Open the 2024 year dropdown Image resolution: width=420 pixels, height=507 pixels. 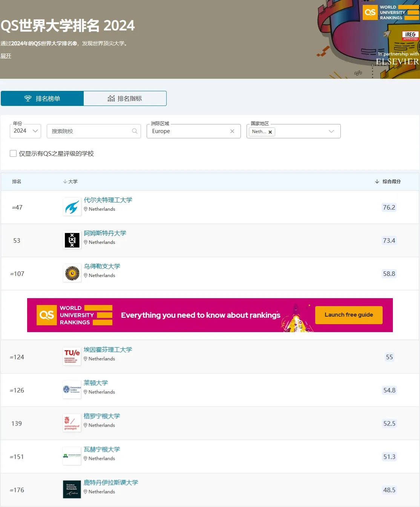pos(25,131)
